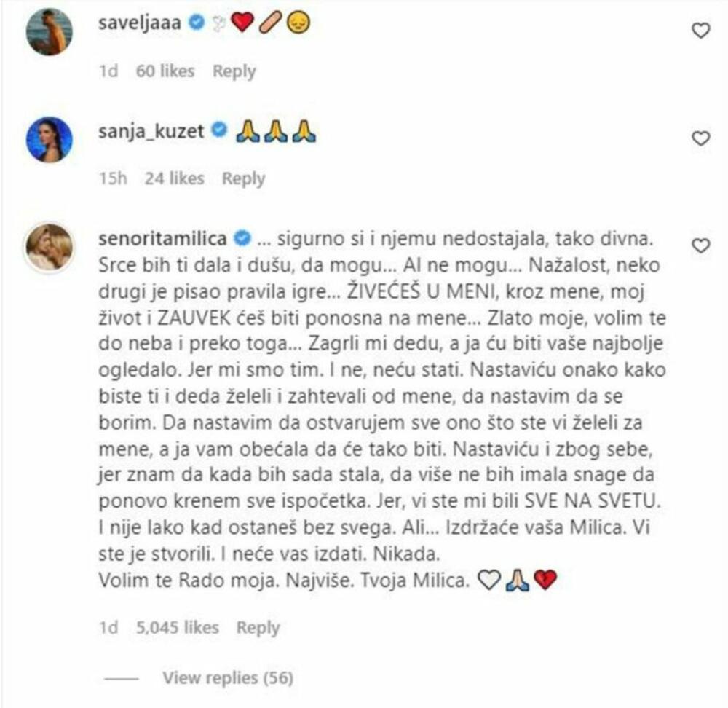Open the 5,045 likes list

(178, 628)
